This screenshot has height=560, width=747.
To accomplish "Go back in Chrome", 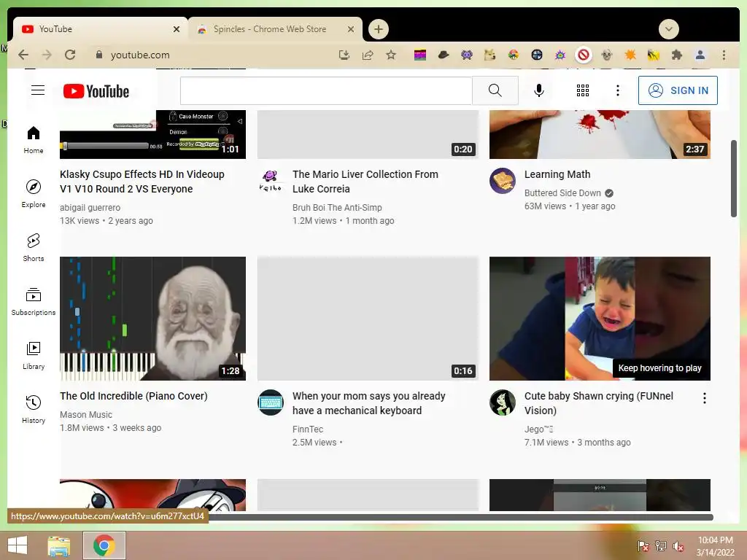I will pos(23,55).
